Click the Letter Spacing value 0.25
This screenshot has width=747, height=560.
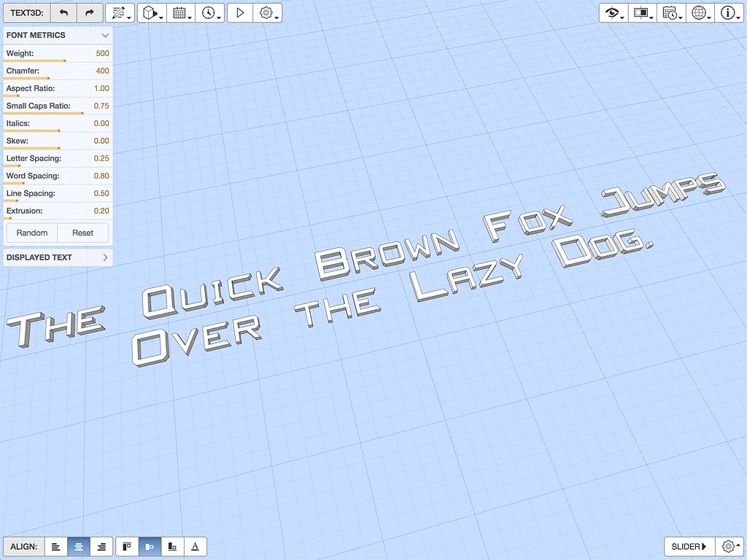click(101, 158)
